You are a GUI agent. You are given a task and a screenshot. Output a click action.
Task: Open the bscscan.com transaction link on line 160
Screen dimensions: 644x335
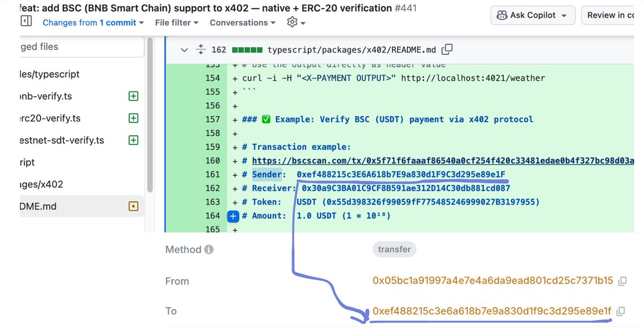pos(443,161)
